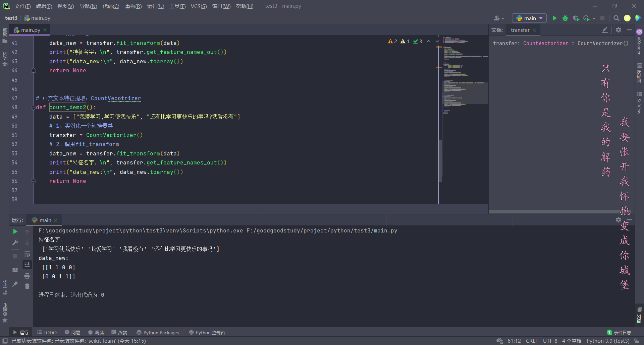Open the 文件(F) menu
Image resolution: width=644 pixels, height=345 pixels.
click(x=22, y=6)
